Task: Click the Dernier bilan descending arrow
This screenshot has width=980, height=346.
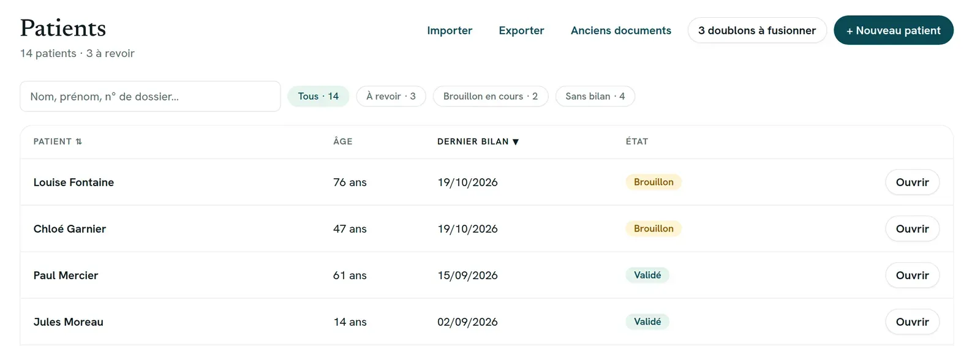Action: click(x=516, y=141)
